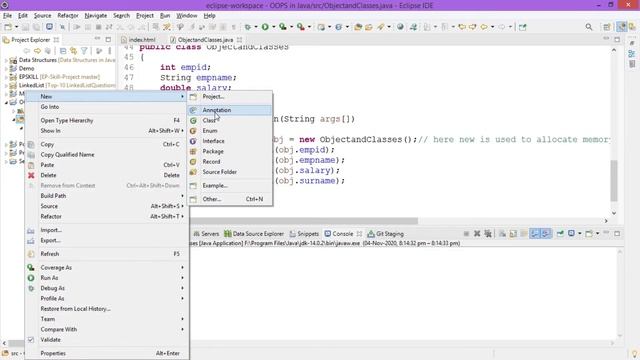Image resolution: width=640 pixels, height=360 pixels.
Task: Toggle Show Console When Standard Out Changes
Action: click(x=535, y=233)
